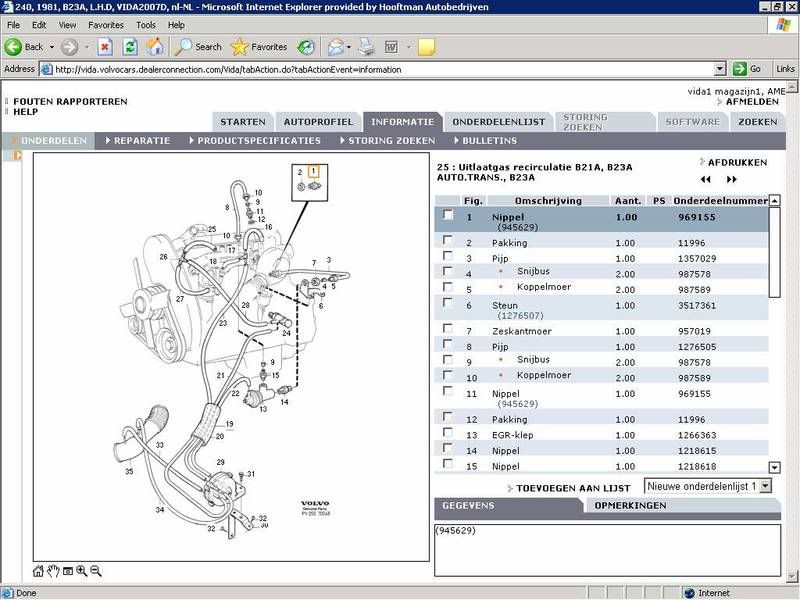Click the Mail envelope toolbar icon
Screen dimensions: 800x600
(x=335, y=47)
